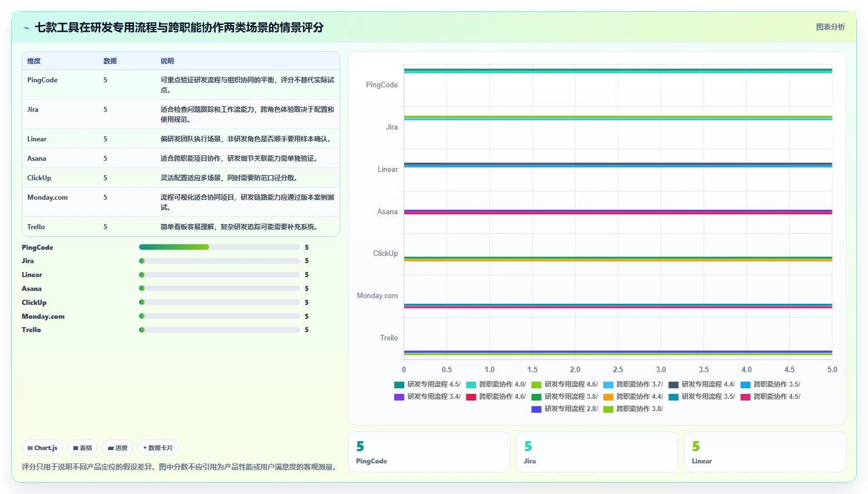Hide the 跨职能协作 3.8/ legend series

point(633,409)
